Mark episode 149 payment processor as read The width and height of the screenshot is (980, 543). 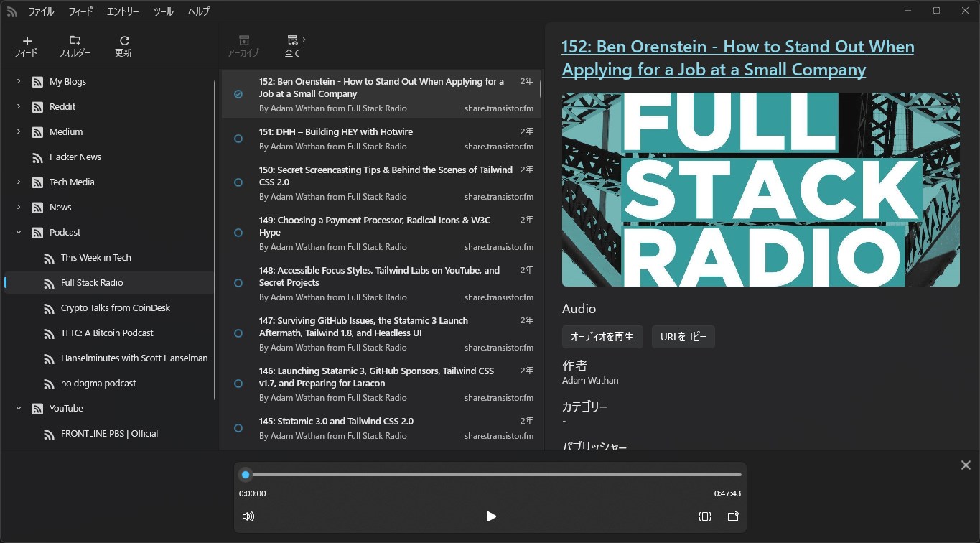point(238,233)
